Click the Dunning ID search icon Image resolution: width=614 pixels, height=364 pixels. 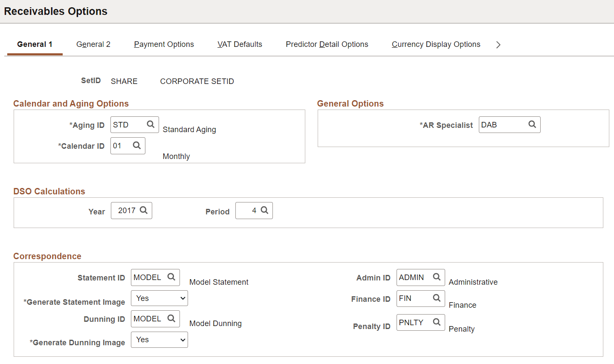[x=171, y=318]
